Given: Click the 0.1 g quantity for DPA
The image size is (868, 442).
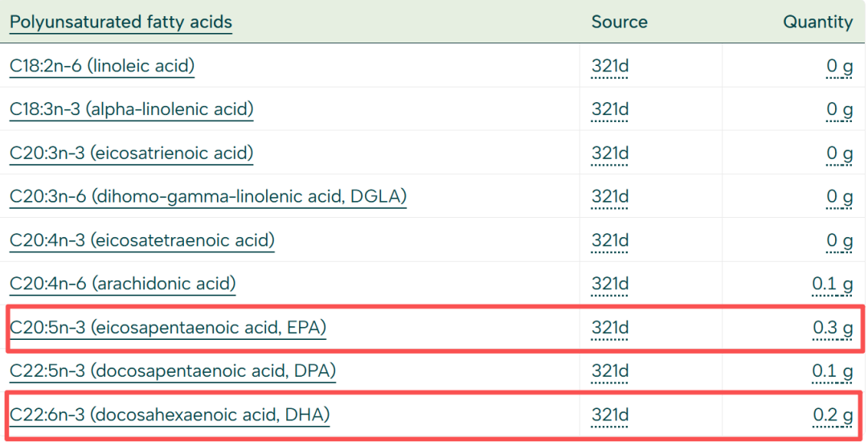Looking at the screenshot, I should (x=832, y=371).
